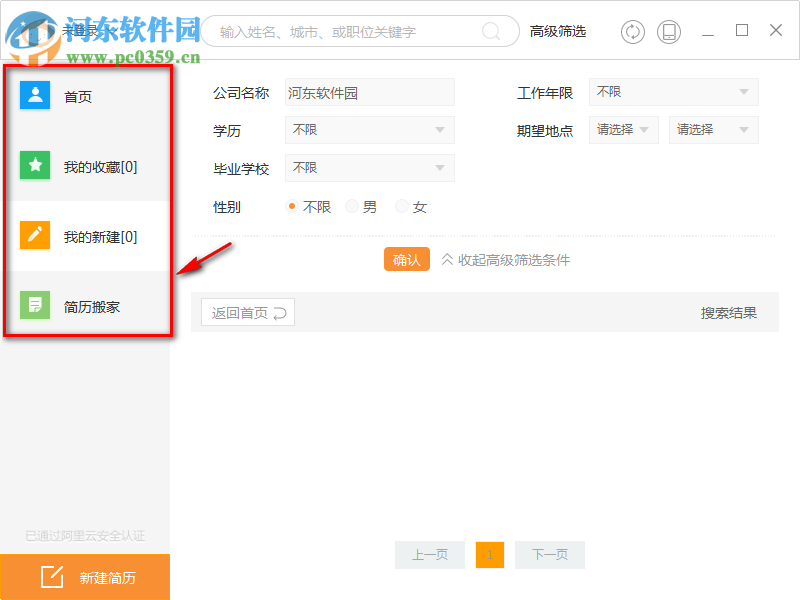The height and width of the screenshot is (600, 800).
Task: Select page 1 in the pagination
Action: [489, 555]
